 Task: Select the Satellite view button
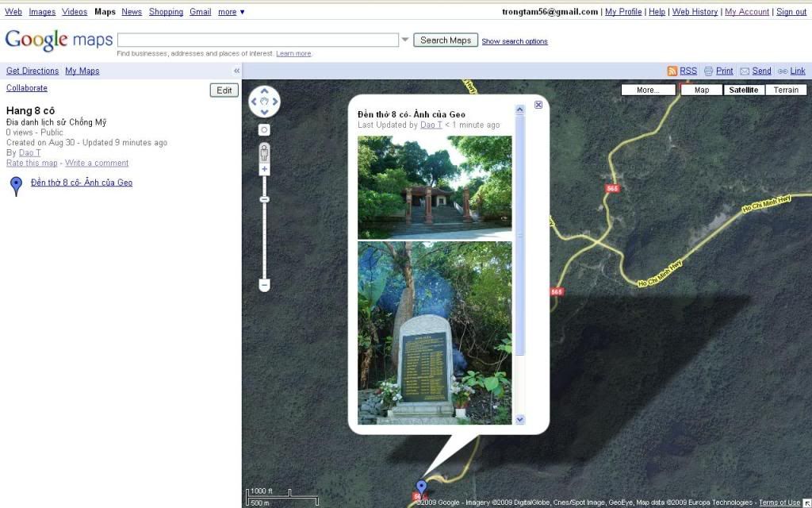tap(743, 90)
